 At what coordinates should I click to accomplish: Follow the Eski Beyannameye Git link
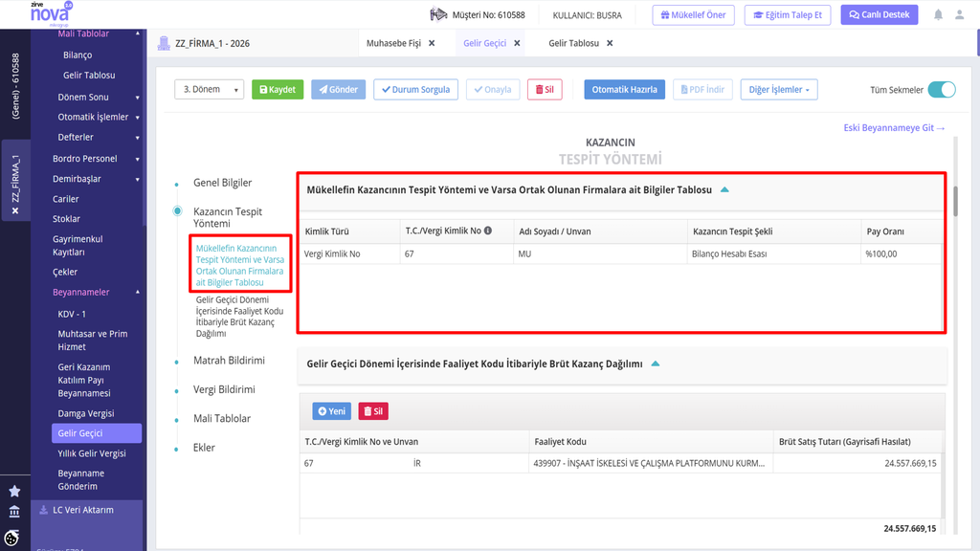click(894, 127)
